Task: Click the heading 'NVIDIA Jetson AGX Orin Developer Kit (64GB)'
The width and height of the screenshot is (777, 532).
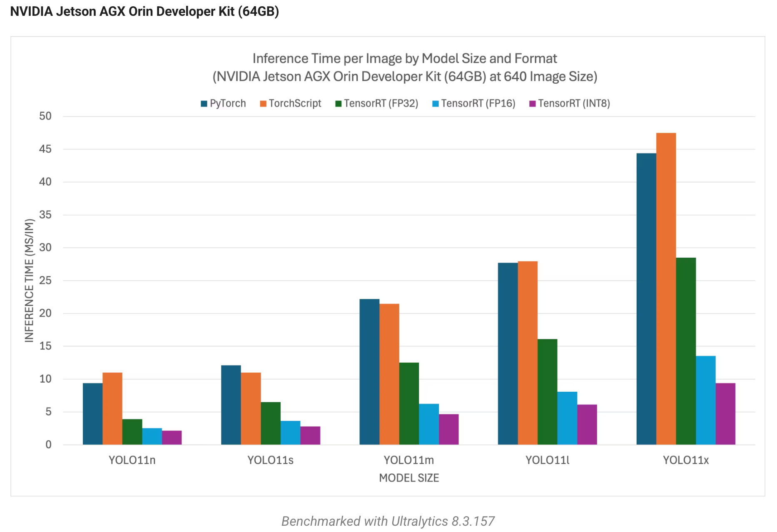Action: [x=144, y=11]
